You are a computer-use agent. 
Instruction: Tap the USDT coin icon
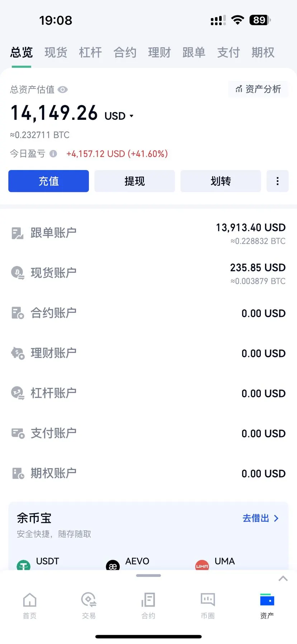tap(24, 565)
